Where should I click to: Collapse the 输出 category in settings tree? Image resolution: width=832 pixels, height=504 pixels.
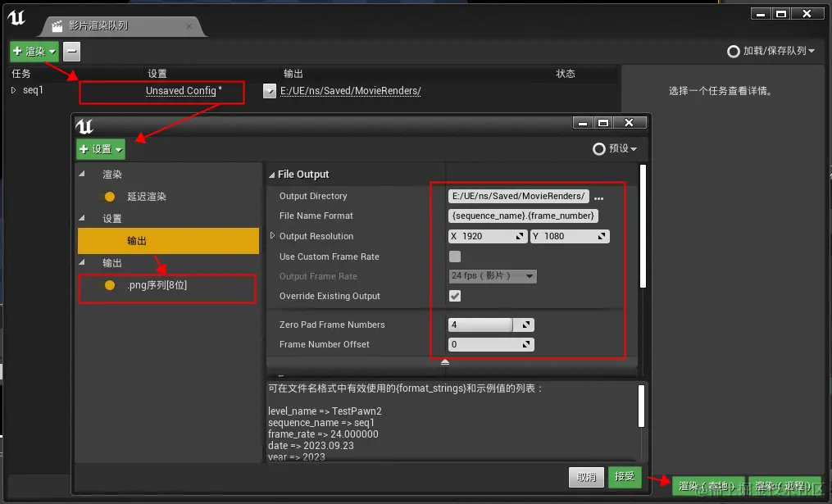click(x=82, y=262)
